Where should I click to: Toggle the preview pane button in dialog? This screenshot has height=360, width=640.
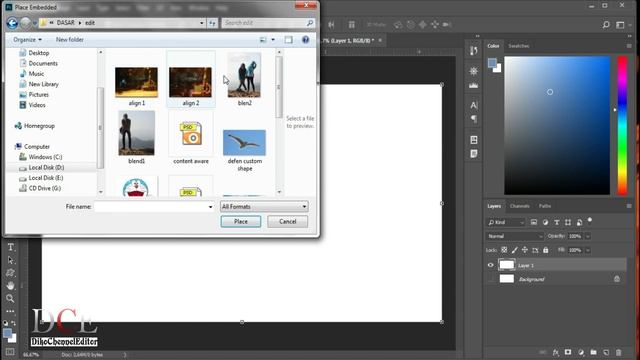pyautogui.click(x=289, y=40)
